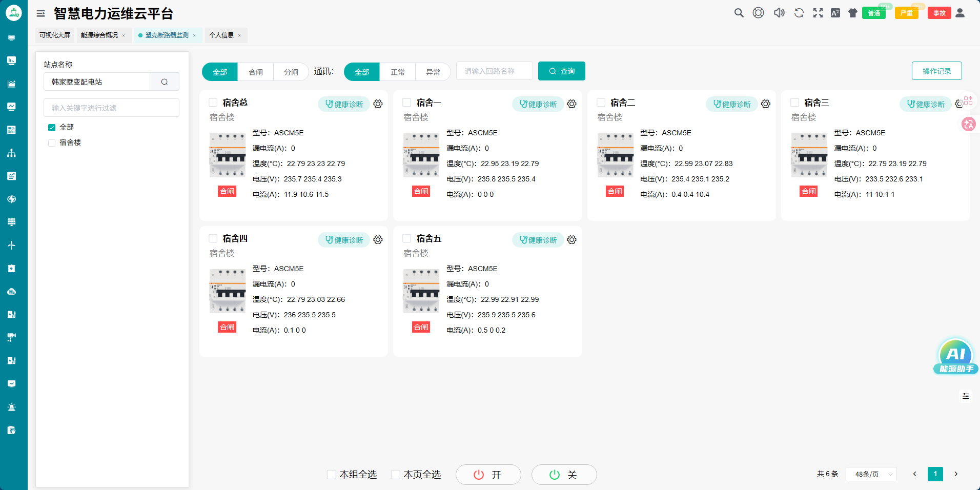Click the station name search dropdown button

[165, 82]
